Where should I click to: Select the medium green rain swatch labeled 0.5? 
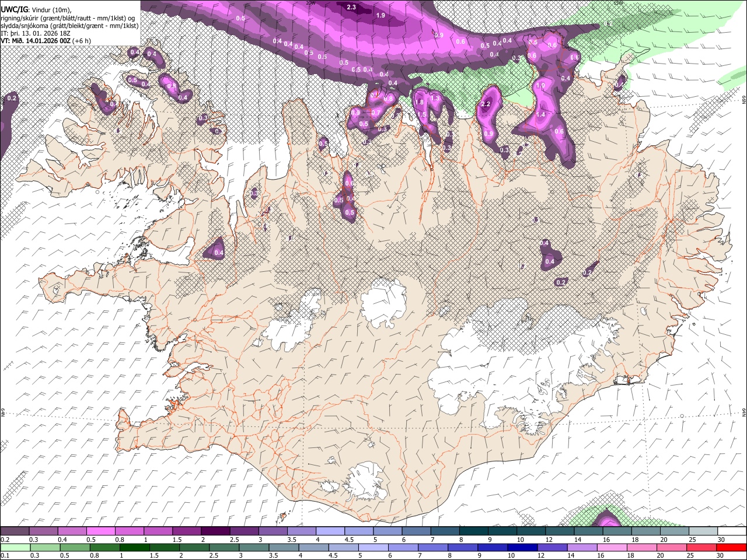click(x=75, y=547)
